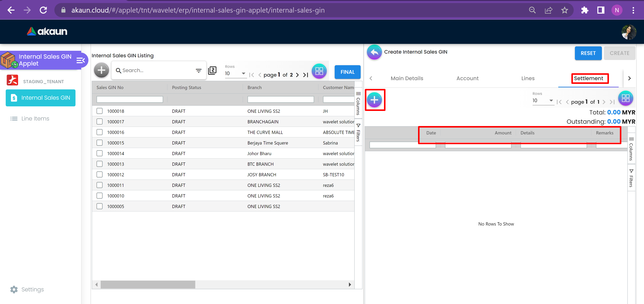Viewport: 644px width, 304px height.
Task: Click the FINAL button
Action: (x=347, y=72)
